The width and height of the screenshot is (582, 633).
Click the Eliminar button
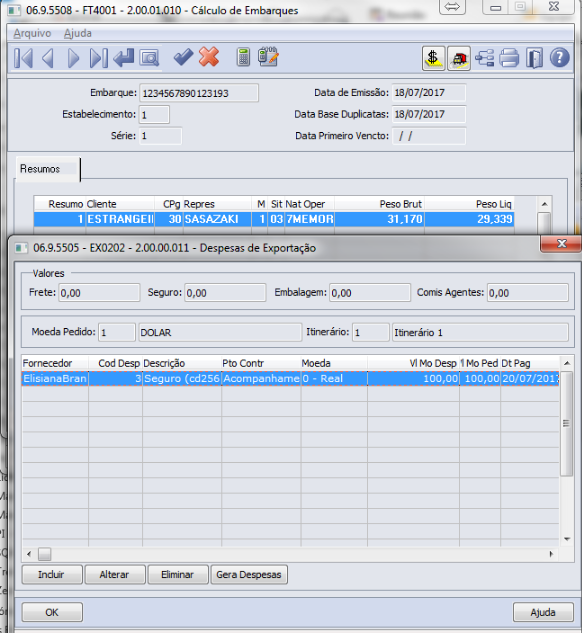tap(178, 574)
